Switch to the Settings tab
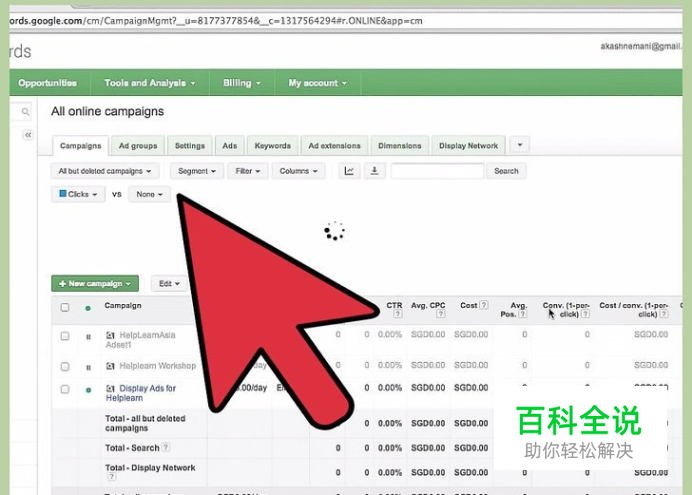The width and height of the screenshot is (692, 495). 190,146
